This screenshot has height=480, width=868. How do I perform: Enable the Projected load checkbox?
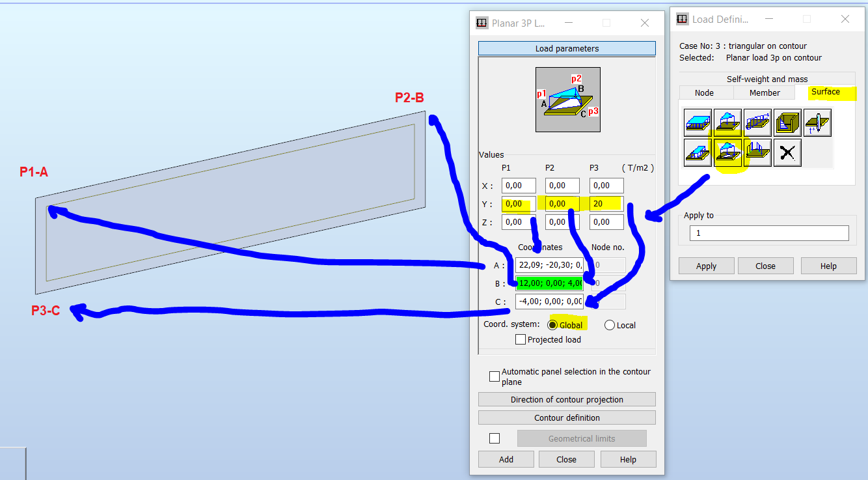(x=521, y=339)
